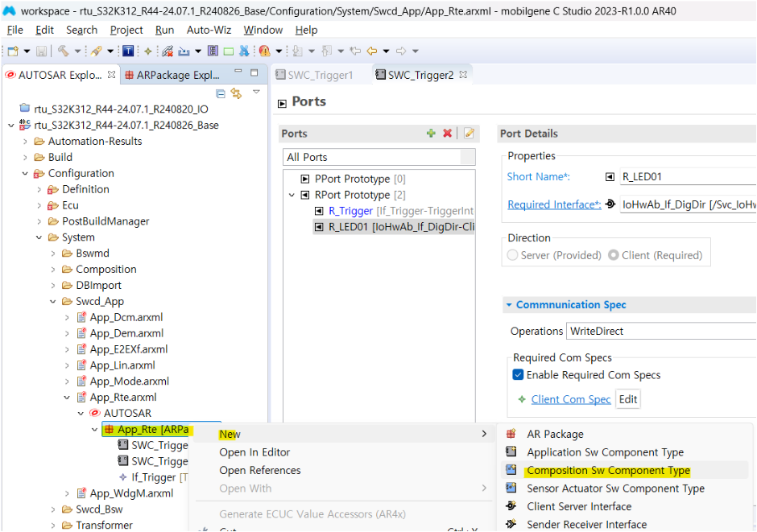
Task: Open the File menu
Action: point(15,30)
